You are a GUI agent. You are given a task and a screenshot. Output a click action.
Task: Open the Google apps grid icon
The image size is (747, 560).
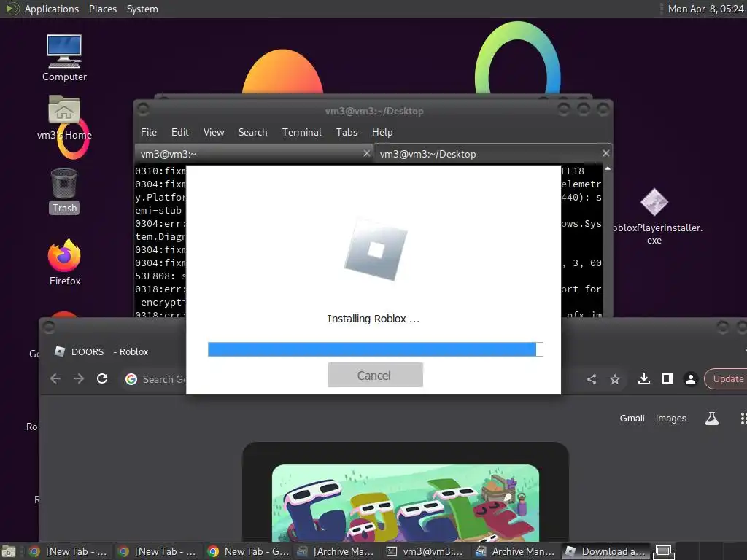tap(743, 419)
